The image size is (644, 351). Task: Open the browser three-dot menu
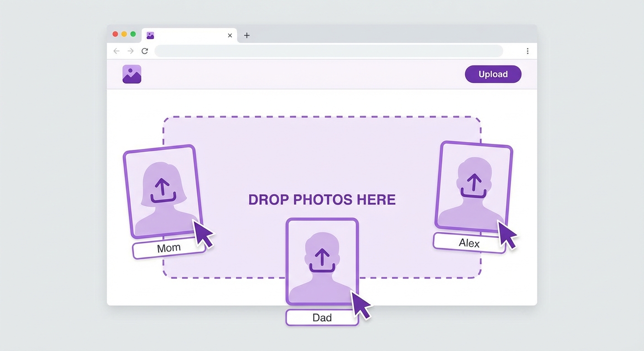[527, 51]
